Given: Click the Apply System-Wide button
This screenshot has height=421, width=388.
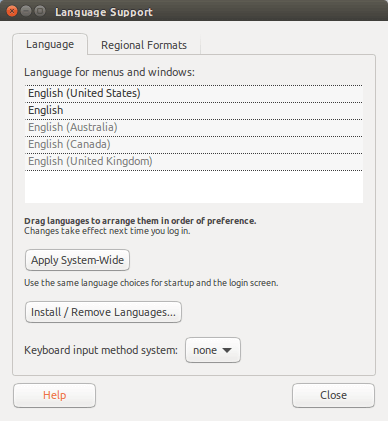Looking at the screenshot, I should pos(77,260).
